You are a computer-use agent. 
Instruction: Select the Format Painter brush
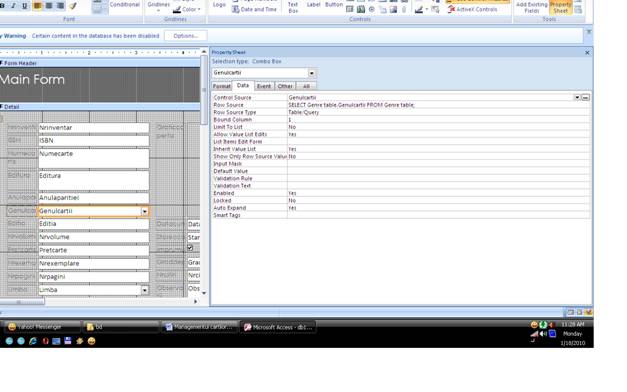click(73, 6)
